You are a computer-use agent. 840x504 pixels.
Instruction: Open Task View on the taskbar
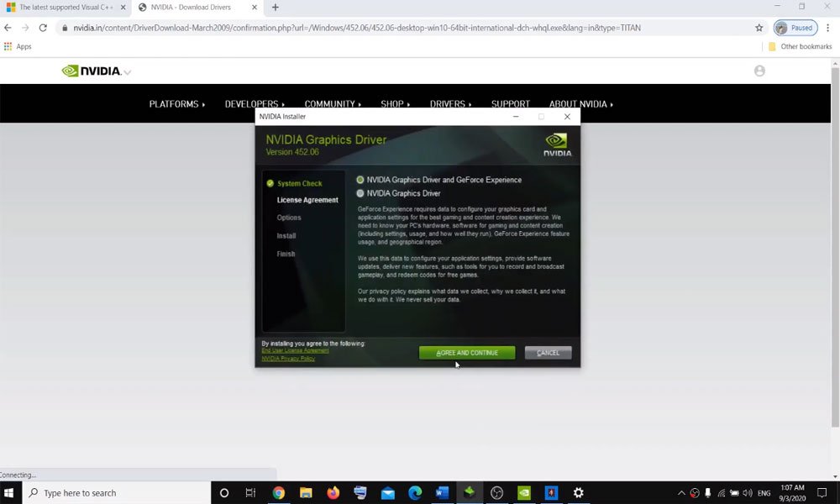250,493
